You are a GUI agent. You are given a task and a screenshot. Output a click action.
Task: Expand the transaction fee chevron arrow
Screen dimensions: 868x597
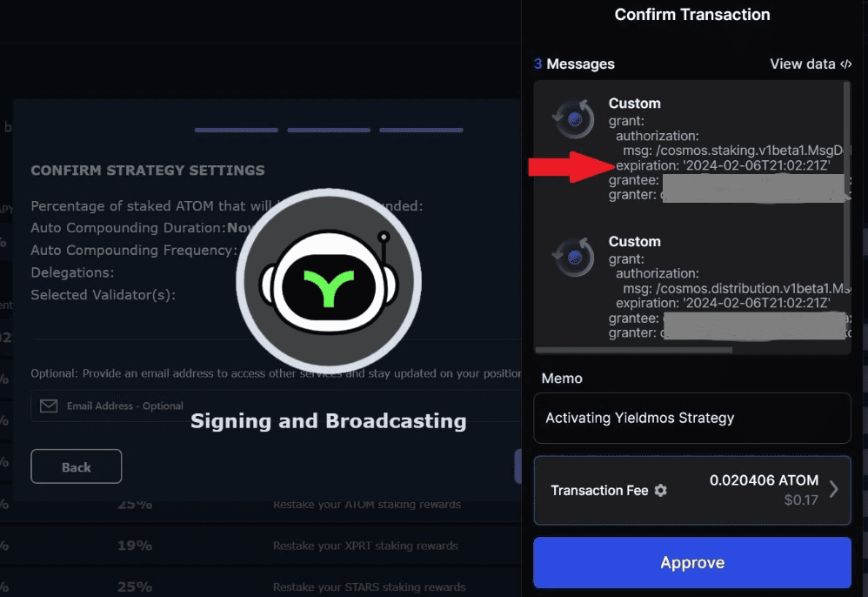(x=834, y=489)
